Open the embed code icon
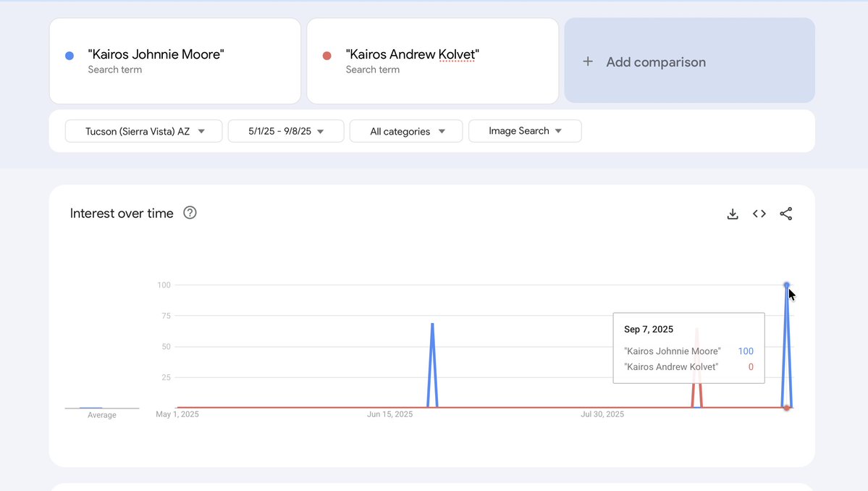This screenshot has width=868, height=491. point(759,214)
